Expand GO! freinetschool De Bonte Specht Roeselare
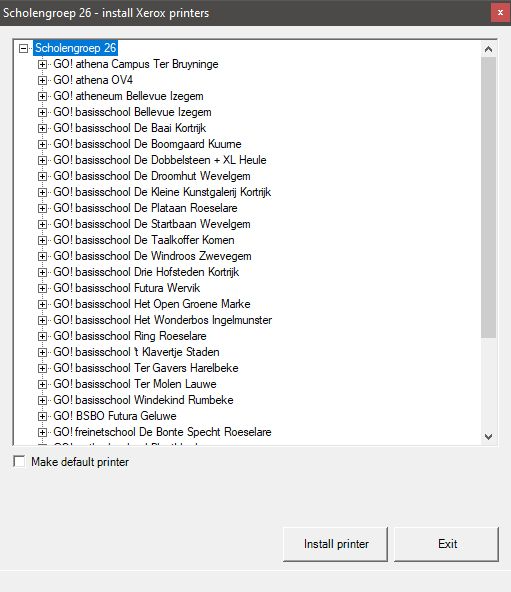 [42, 432]
